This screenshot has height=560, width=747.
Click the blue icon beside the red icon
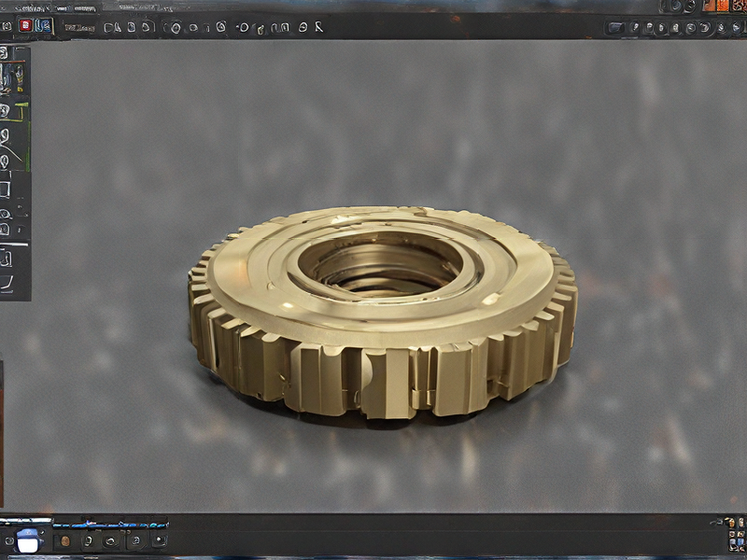[43, 26]
